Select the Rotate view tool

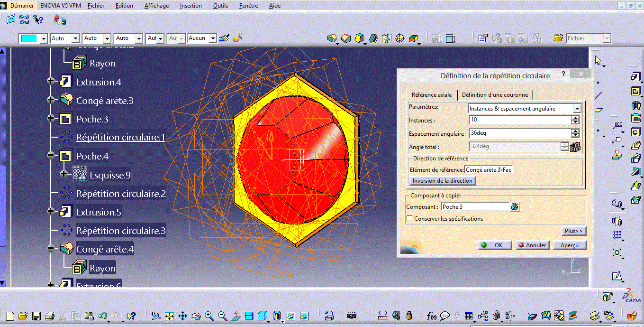[196, 316]
